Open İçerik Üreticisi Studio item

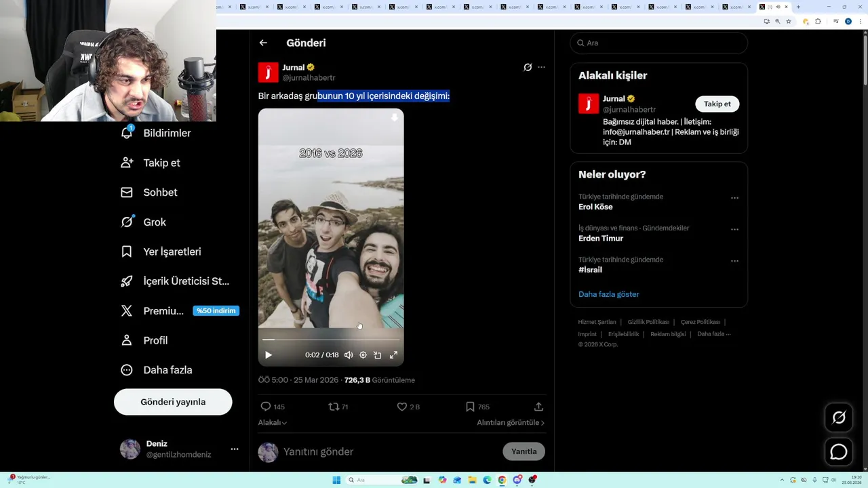pos(175,281)
